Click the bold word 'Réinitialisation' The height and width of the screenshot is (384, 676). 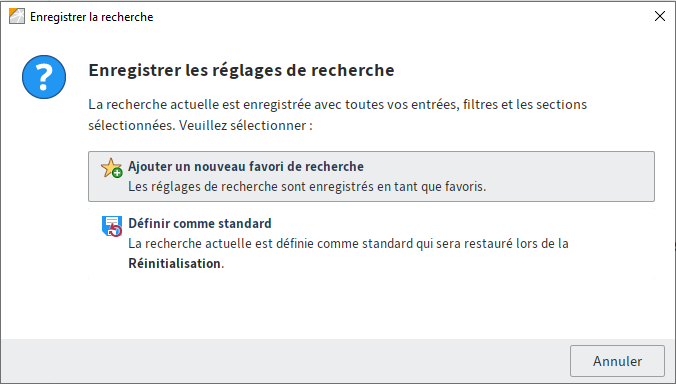point(175,263)
